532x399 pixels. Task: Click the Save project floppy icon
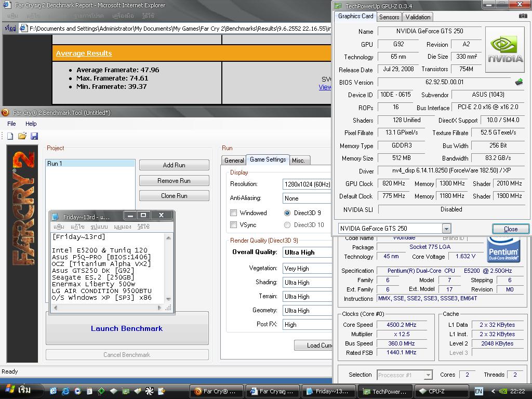[34, 136]
